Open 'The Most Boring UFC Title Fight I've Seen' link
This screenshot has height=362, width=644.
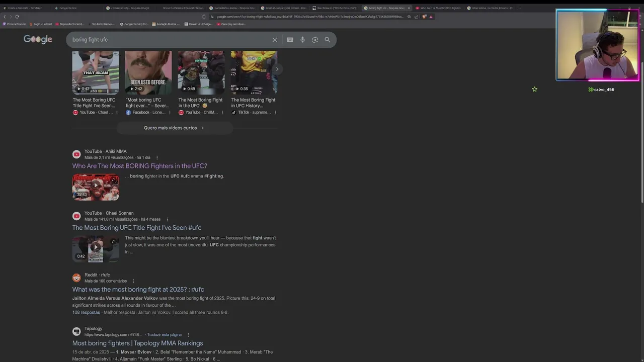(137, 228)
